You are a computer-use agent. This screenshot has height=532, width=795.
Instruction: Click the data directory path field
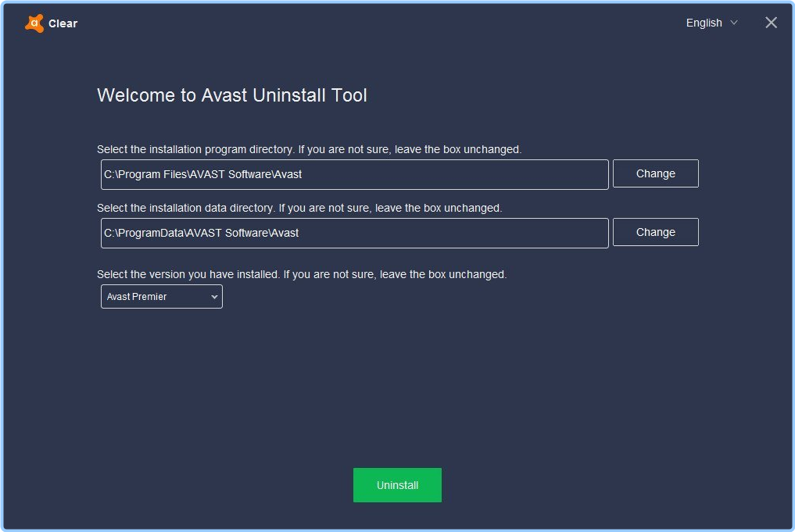[354, 233]
